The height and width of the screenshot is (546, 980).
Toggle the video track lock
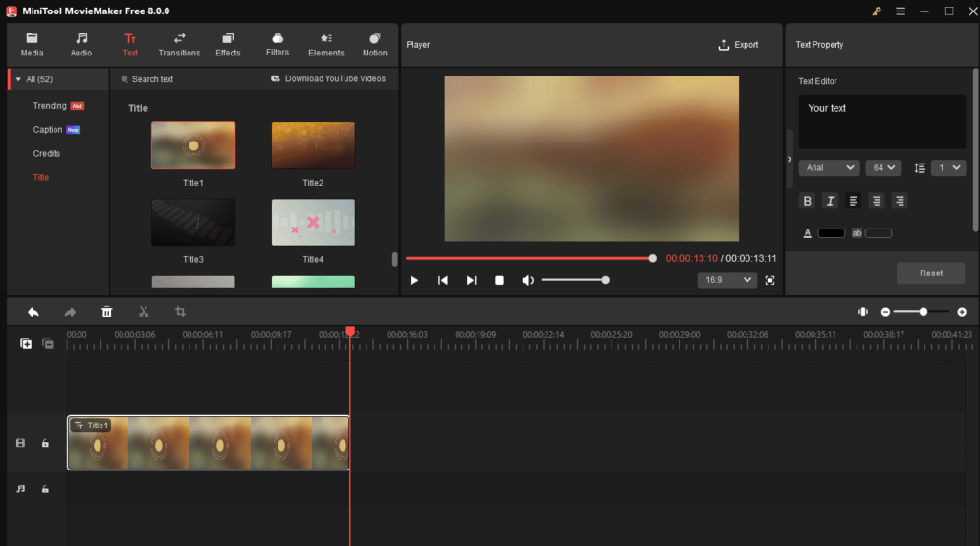[x=45, y=443]
